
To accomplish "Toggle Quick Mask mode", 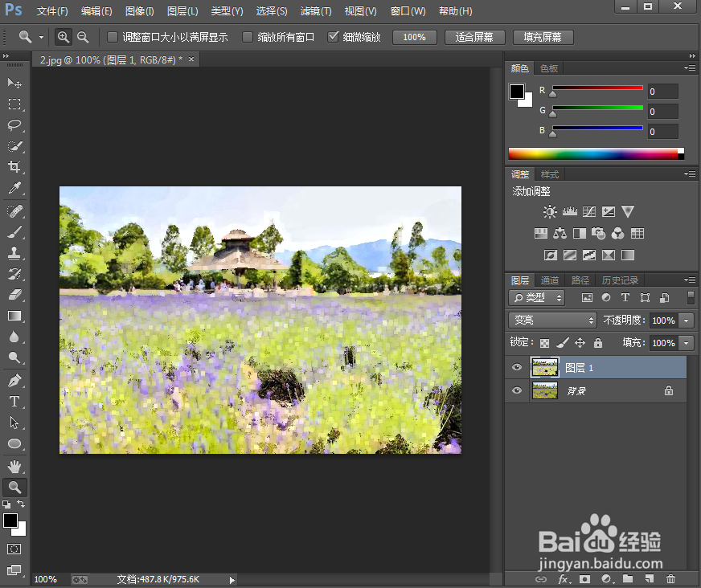I will pos(14,549).
